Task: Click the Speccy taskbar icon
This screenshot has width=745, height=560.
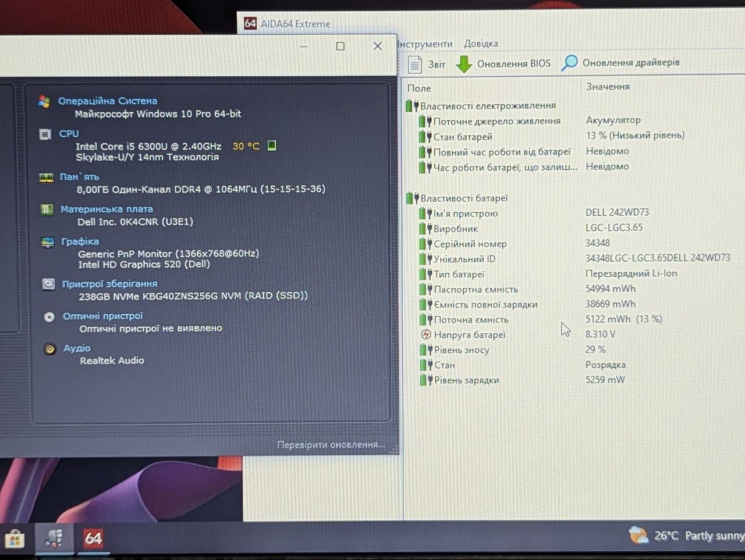Action: (x=55, y=537)
